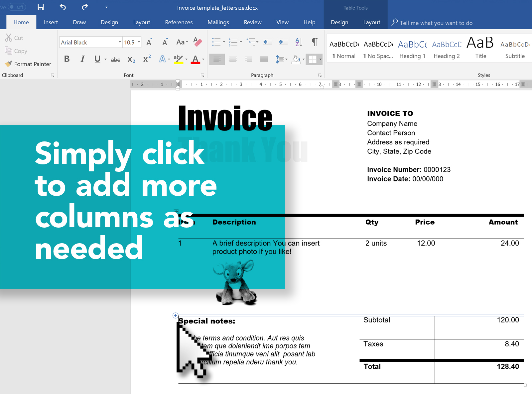This screenshot has width=532, height=394.
Task: Redo the last action
Action: point(85,7)
